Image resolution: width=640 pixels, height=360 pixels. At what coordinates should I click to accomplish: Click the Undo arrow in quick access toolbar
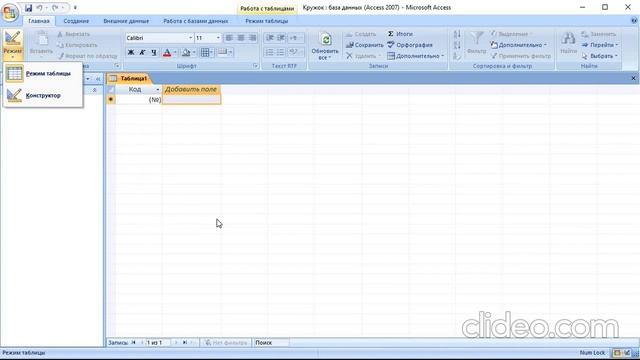click(x=40, y=8)
